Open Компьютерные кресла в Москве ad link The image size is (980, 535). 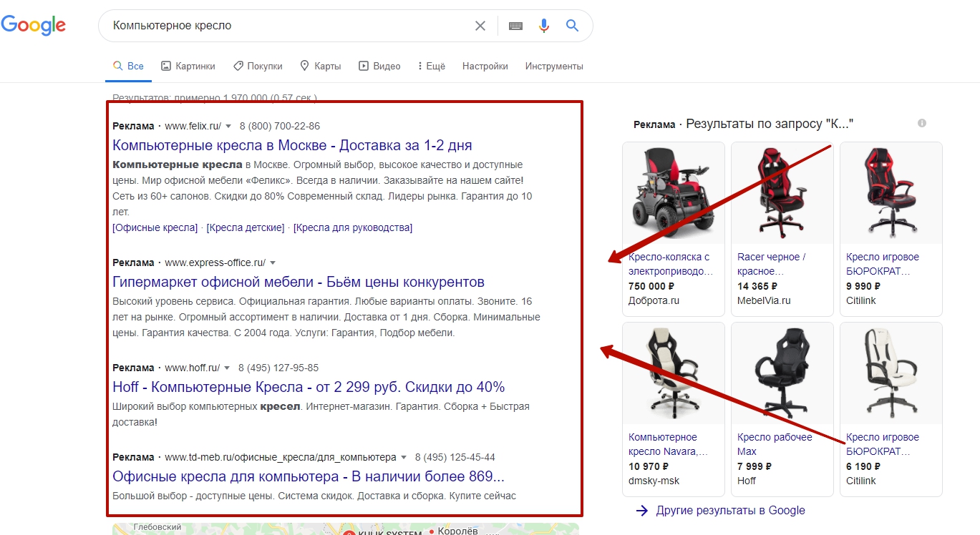292,145
